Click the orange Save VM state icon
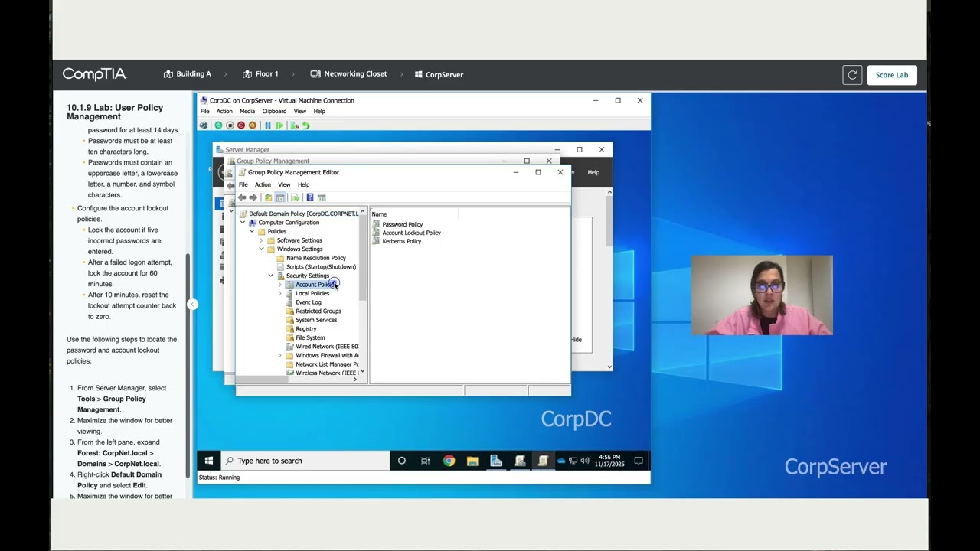Screen dimensions: 980x551 click(253, 126)
